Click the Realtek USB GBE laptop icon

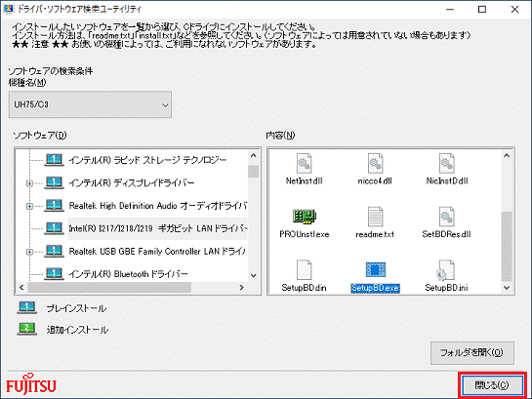point(54,251)
